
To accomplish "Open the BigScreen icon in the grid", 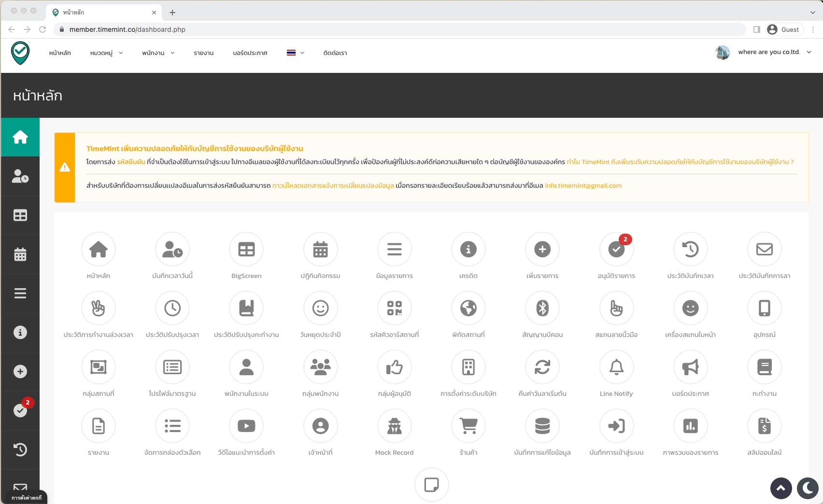I will click(246, 250).
